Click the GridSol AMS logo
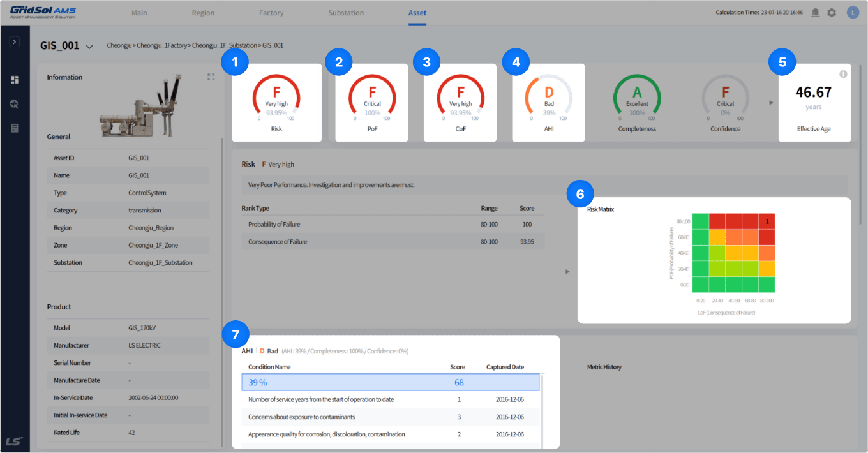The height and width of the screenshot is (453, 868). (42, 12)
